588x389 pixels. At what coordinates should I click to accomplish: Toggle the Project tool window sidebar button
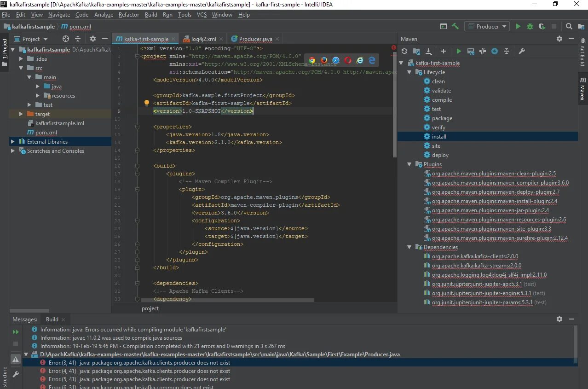click(x=4, y=53)
